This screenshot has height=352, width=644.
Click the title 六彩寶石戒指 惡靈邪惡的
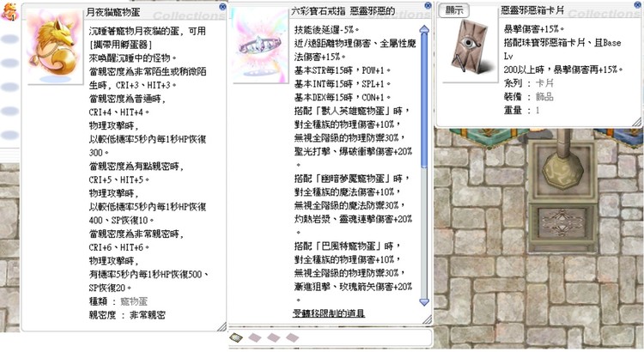point(343,11)
